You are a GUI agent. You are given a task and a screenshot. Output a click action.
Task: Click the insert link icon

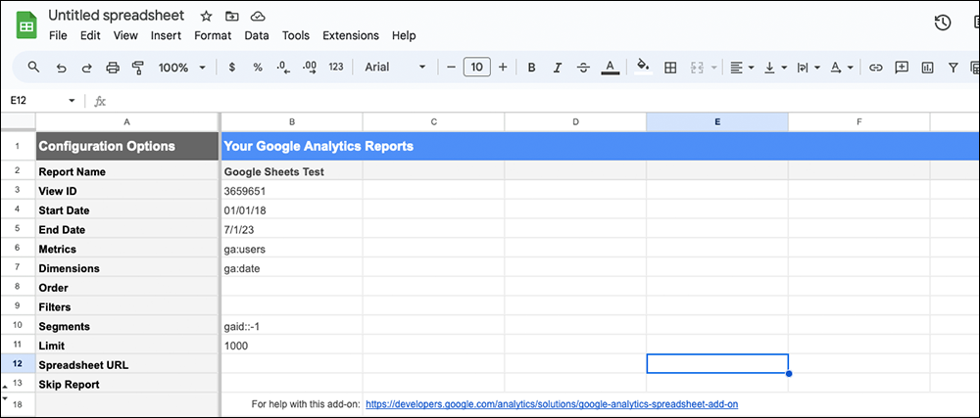876,68
